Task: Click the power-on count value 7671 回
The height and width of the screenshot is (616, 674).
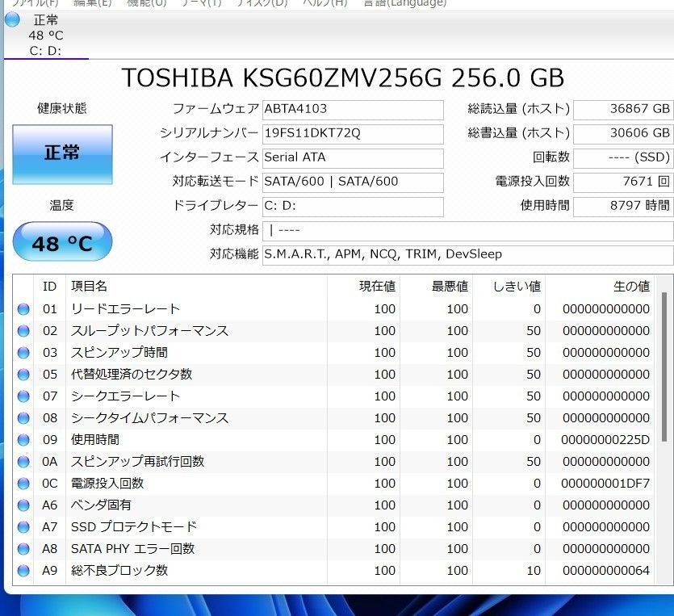Action: tap(623, 182)
